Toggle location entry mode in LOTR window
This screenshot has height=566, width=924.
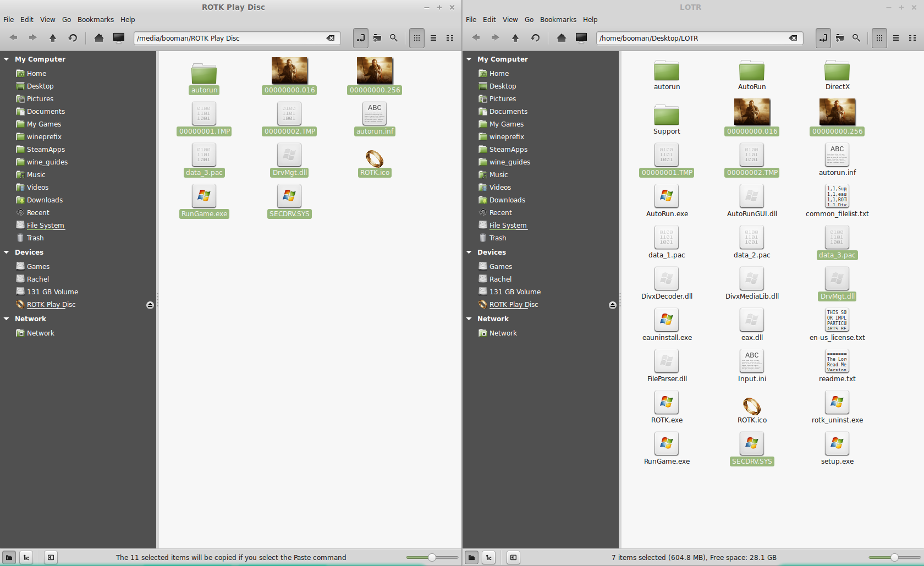[823, 38]
